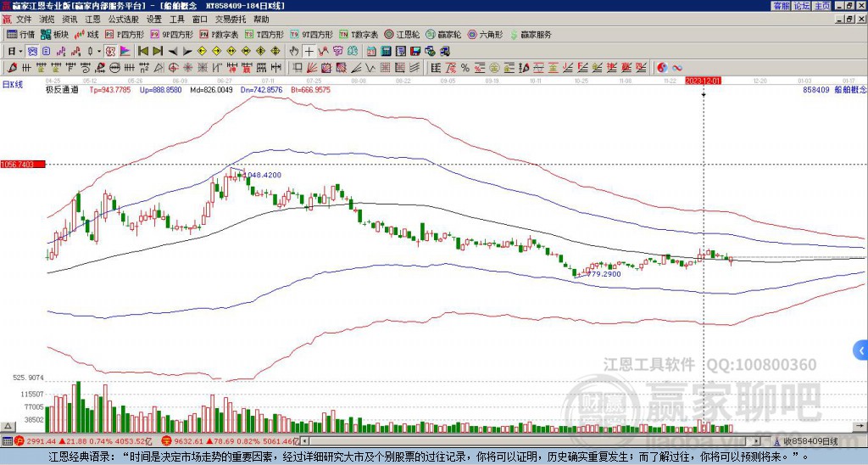Open the 六角形 hexagon tool
This screenshot has width=868, height=465.
click(x=485, y=34)
